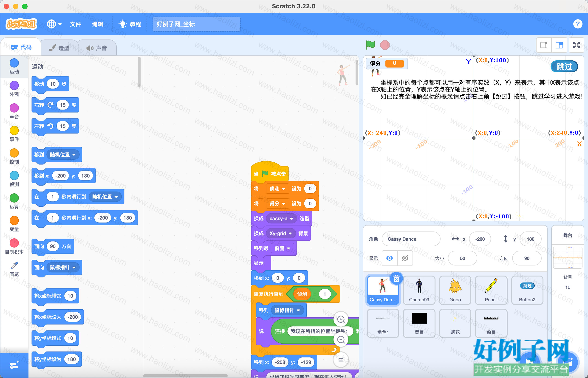This screenshot has height=378, width=588.
Task: Click the sprite name field Cassy Dance
Action: [x=411, y=239]
